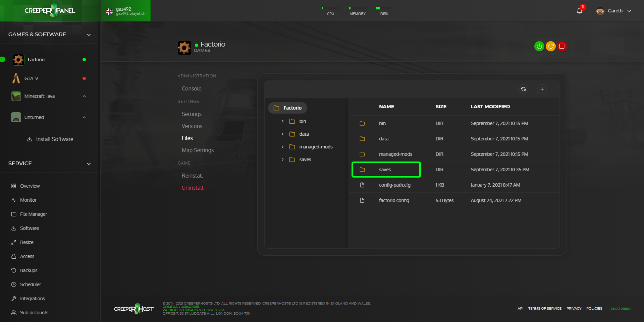Click the orange restart server button
Viewport: 644px width, 322px height.
coord(550,46)
